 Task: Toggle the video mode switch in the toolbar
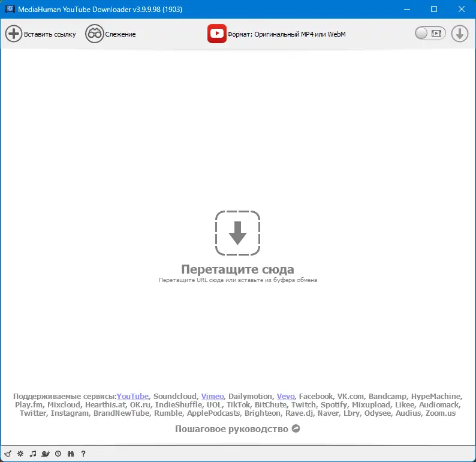click(430, 34)
